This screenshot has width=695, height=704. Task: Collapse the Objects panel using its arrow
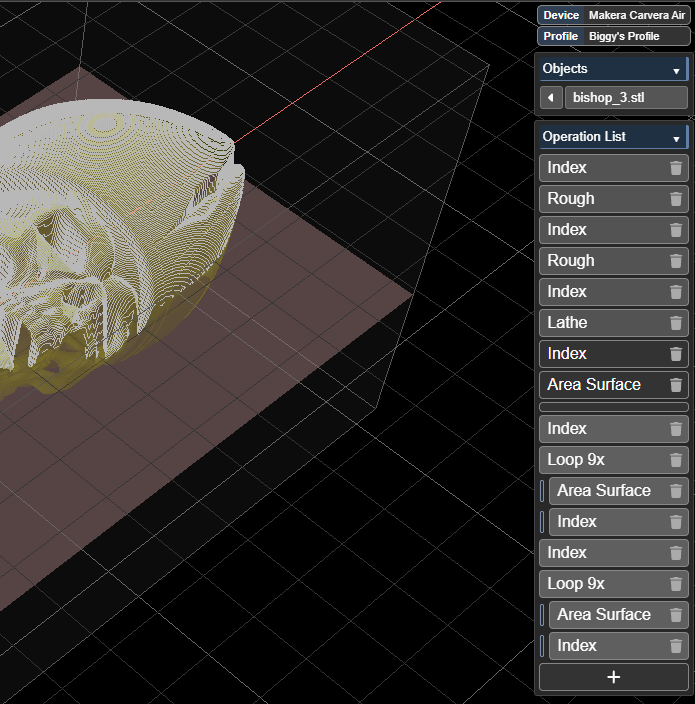pyautogui.click(x=676, y=70)
